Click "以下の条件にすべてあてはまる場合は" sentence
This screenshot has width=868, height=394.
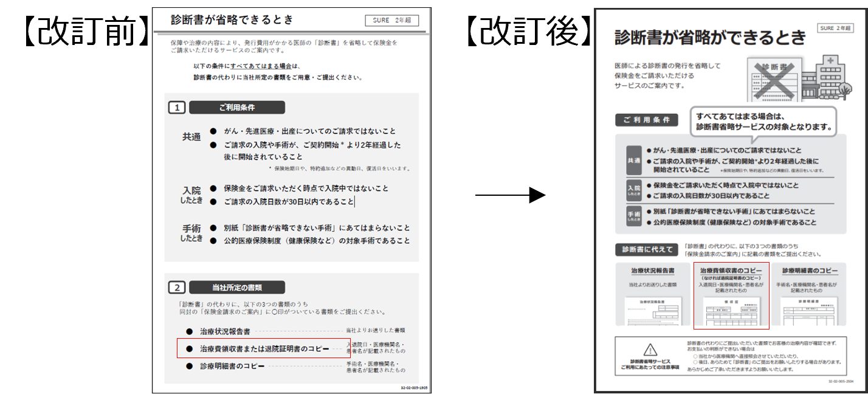(x=247, y=66)
